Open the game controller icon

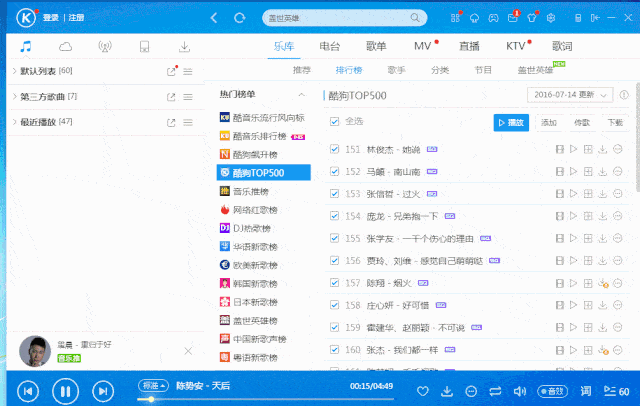[493, 18]
